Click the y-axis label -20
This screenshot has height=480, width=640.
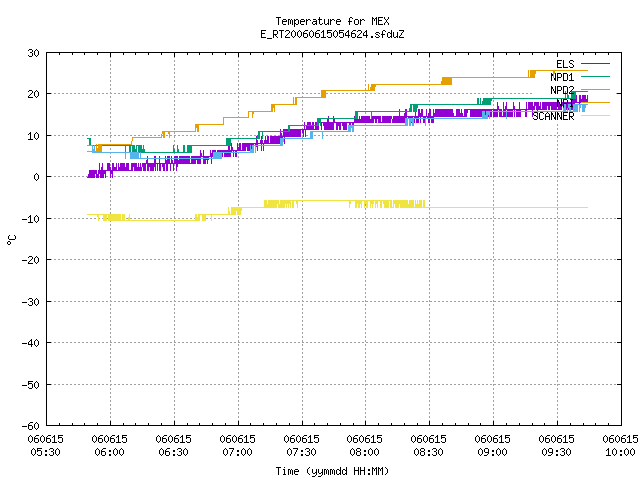coord(31,260)
